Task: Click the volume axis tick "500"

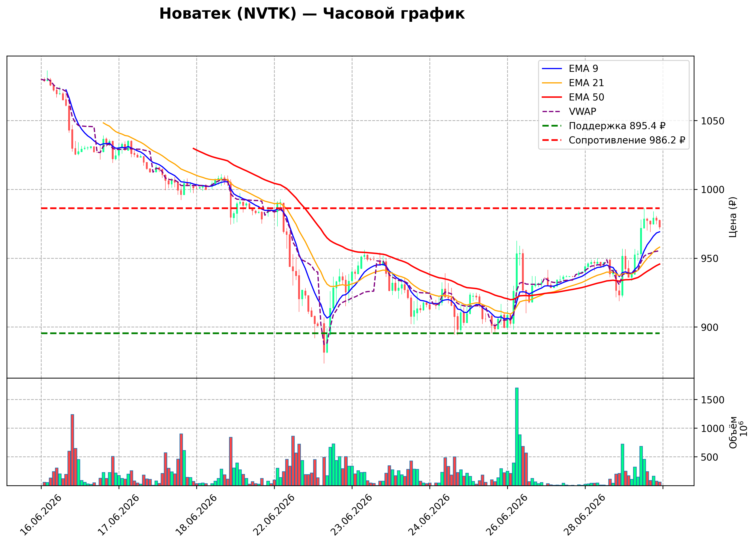Action: [709, 457]
